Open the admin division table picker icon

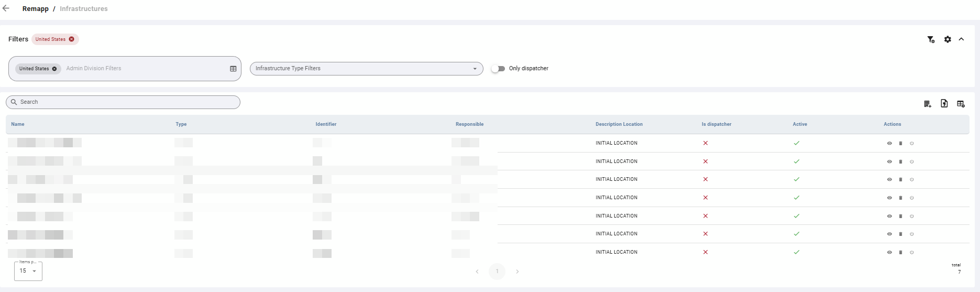(x=233, y=69)
